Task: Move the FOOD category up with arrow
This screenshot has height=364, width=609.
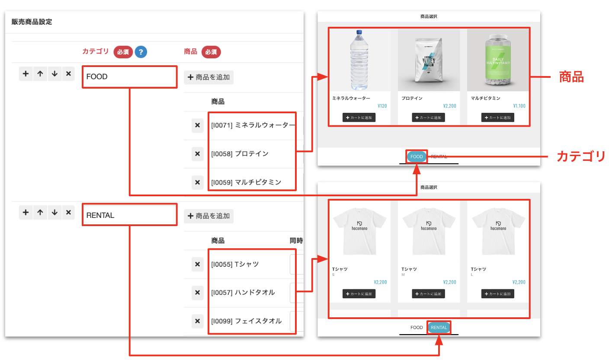Action: tap(40, 74)
